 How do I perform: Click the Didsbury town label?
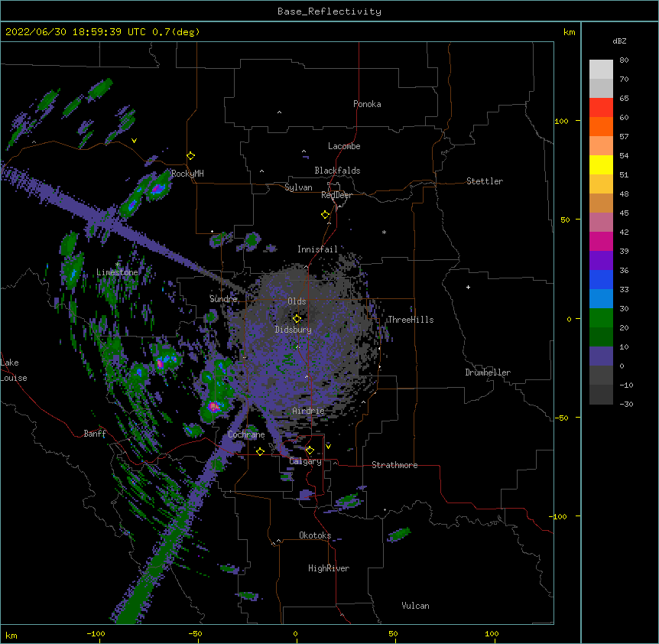294,330
